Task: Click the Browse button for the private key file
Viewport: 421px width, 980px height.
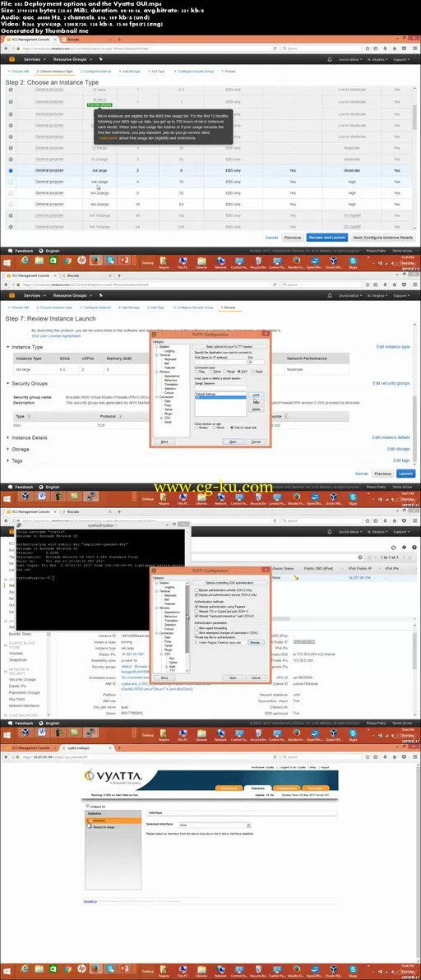Action: point(256,642)
